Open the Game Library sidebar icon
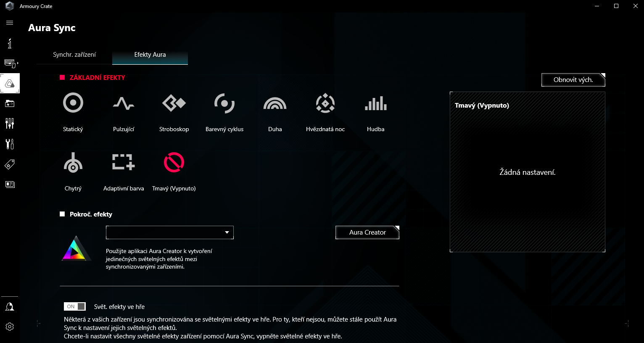 tap(10, 103)
